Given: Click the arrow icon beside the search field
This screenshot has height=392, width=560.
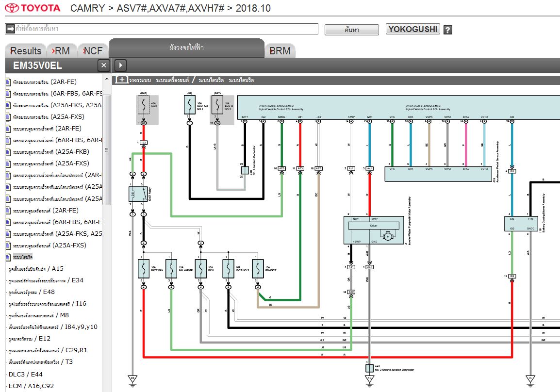Looking at the screenshot, I should [10, 29].
